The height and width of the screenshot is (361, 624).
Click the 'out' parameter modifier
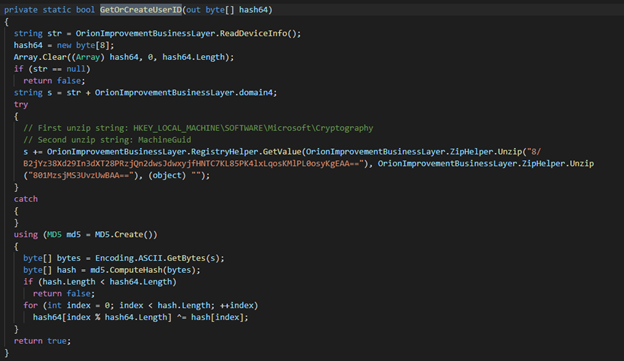[193, 10]
